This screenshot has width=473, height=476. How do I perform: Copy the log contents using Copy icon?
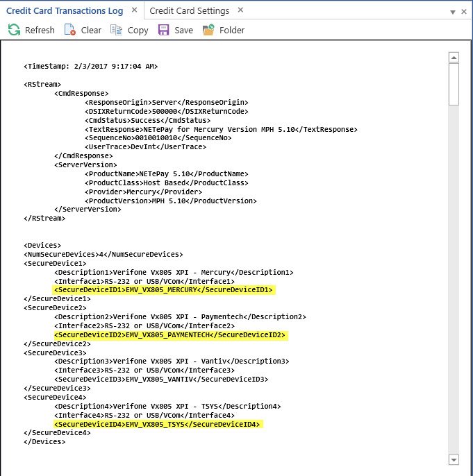(117, 30)
